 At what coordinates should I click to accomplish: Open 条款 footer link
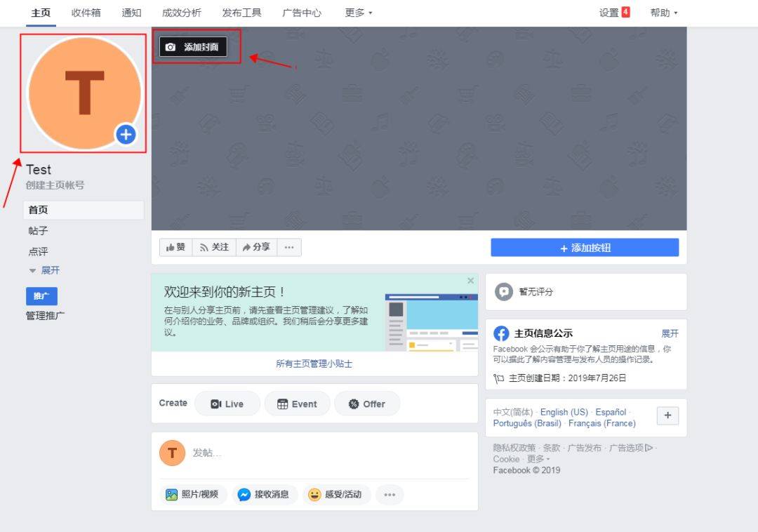tap(552, 448)
